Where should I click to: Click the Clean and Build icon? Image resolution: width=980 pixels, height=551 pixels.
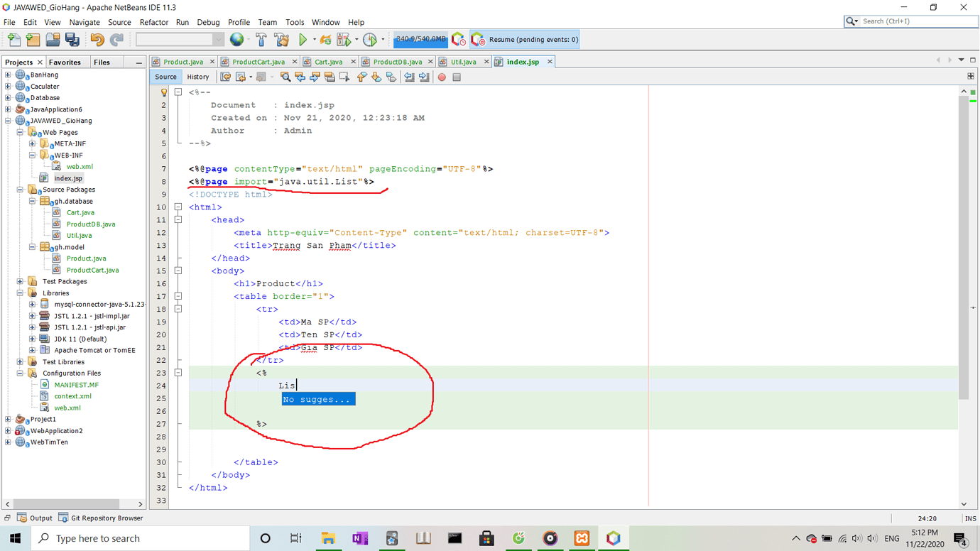[x=281, y=40]
